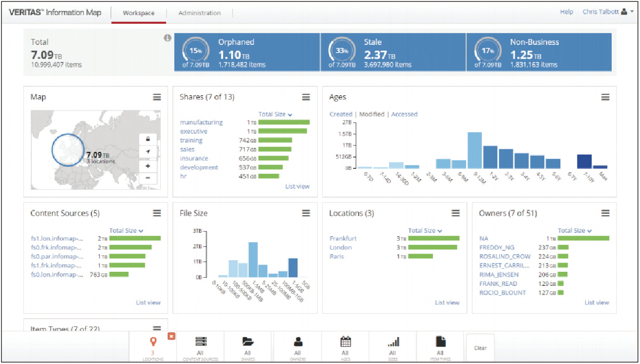Click the Non-Business 17% ring indicator
This screenshot has width=640, height=364.
[x=487, y=51]
